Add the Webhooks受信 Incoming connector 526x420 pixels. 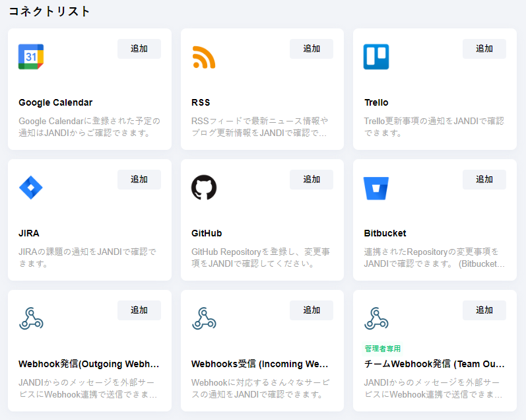(x=312, y=310)
